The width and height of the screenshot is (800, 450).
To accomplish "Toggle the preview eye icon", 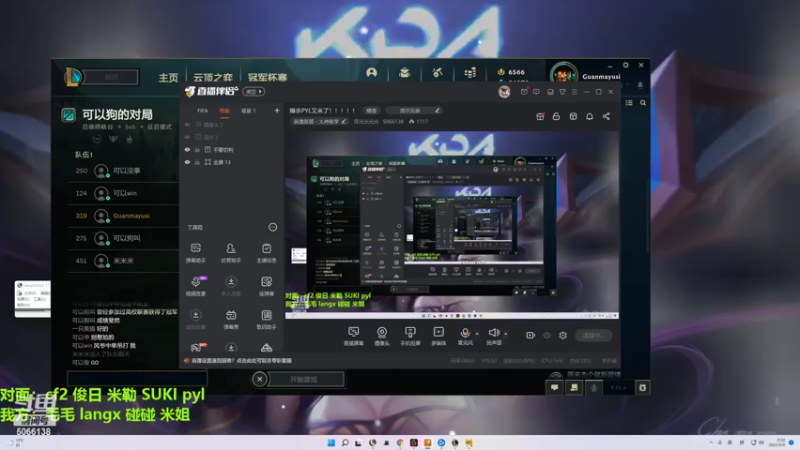I will pyautogui.click(x=547, y=335).
